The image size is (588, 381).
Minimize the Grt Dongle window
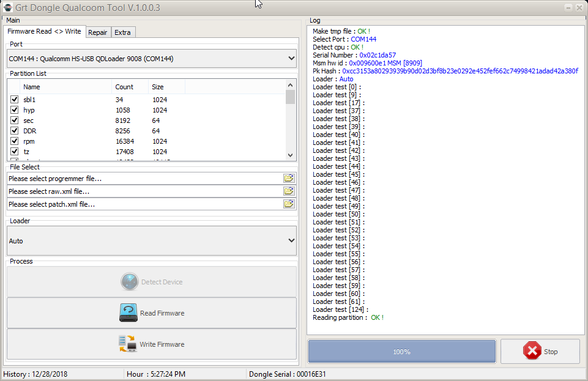(568, 7)
